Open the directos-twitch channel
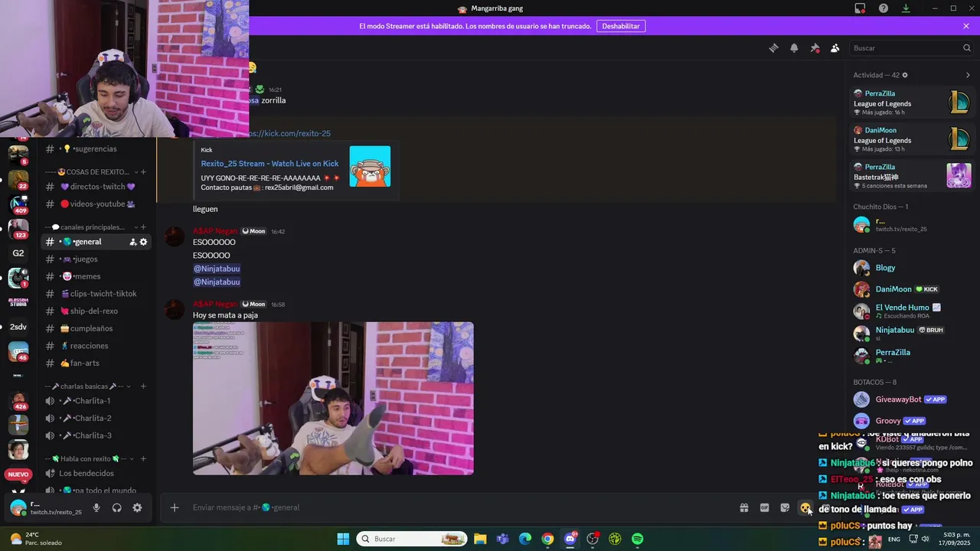 pyautogui.click(x=97, y=187)
